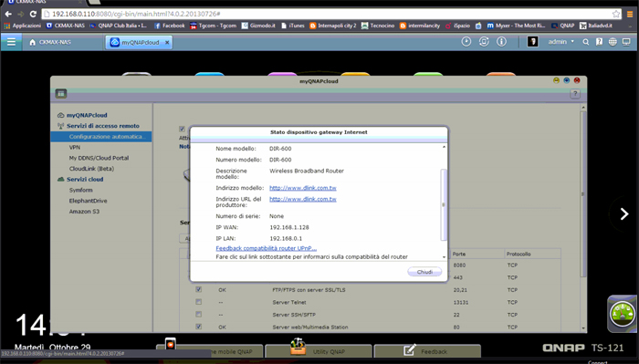Open the help question mark in the top bar
This screenshot has width=639, height=364.
pyautogui.click(x=599, y=42)
